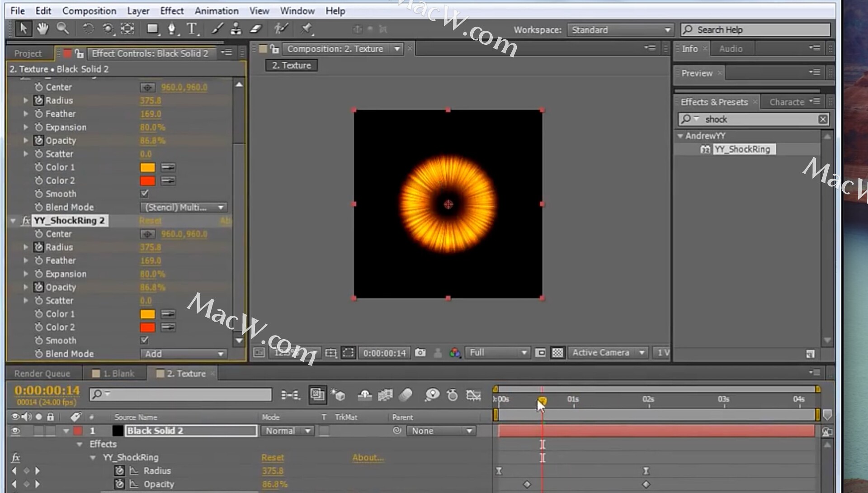Toggle transparency grid in viewer
Image resolution: width=868 pixels, height=493 pixels.
(x=557, y=352)
